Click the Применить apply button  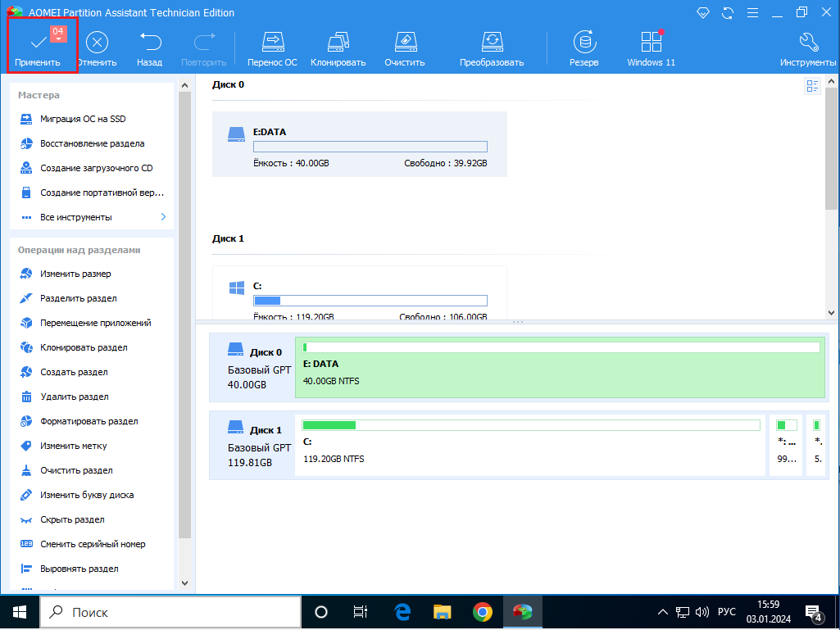[38, 48]
